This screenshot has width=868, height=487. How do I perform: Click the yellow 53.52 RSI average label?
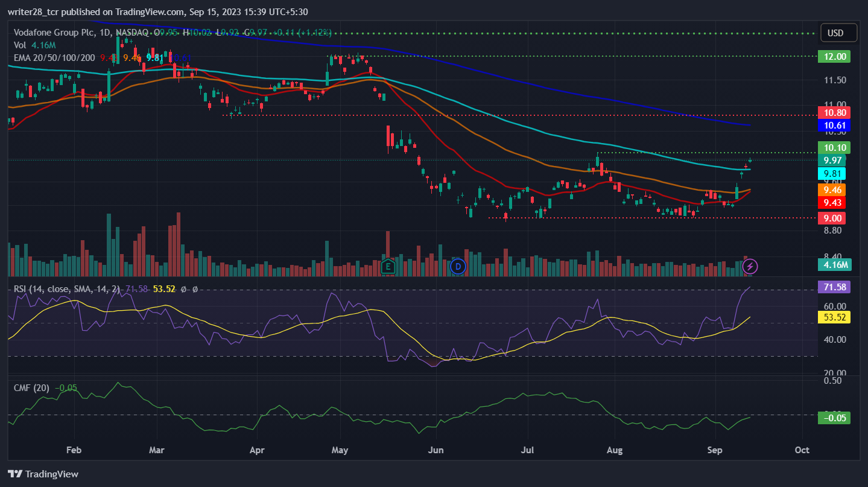[x=834, y=317]
